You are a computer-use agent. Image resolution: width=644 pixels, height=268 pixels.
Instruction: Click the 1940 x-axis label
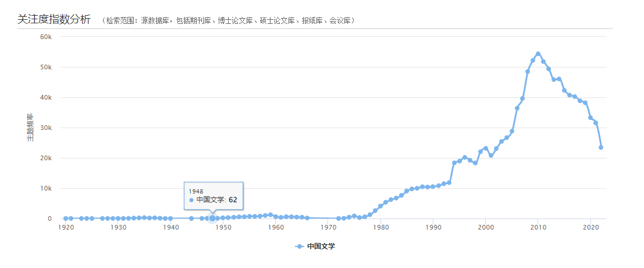pyautogui.click(x=171, y=228)
